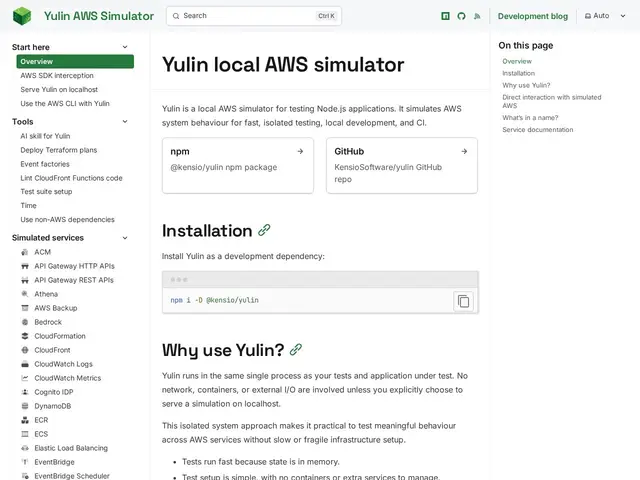Screen dimensions: 640x480
Task: Open Test suite setup page
Action: (46, 192)
